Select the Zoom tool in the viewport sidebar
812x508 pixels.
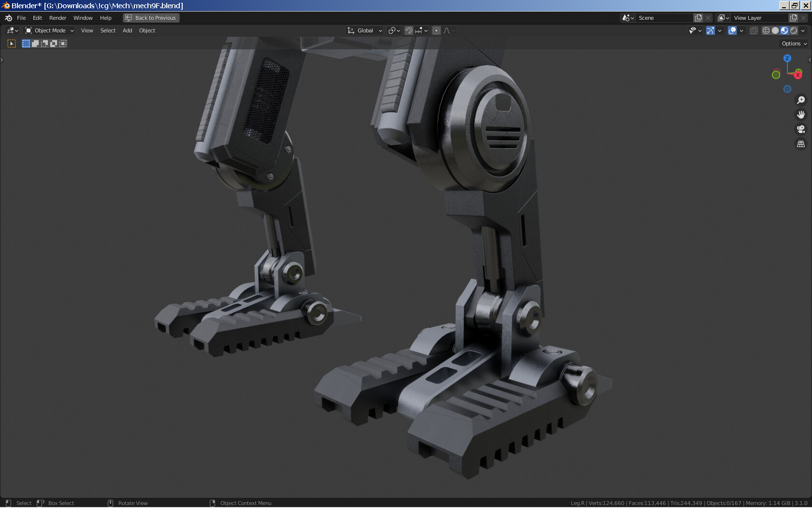801,100
